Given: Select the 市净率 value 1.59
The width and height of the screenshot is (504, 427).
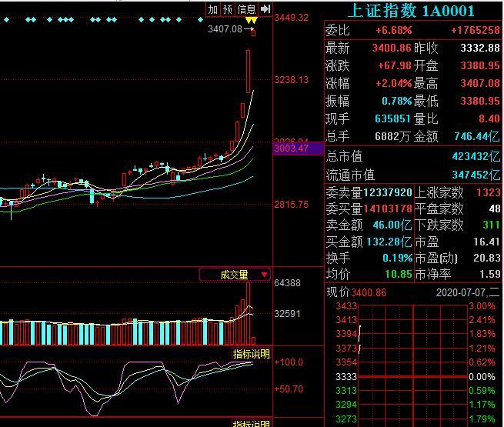Looking at the screenshot, I should [x=490, y=274].
